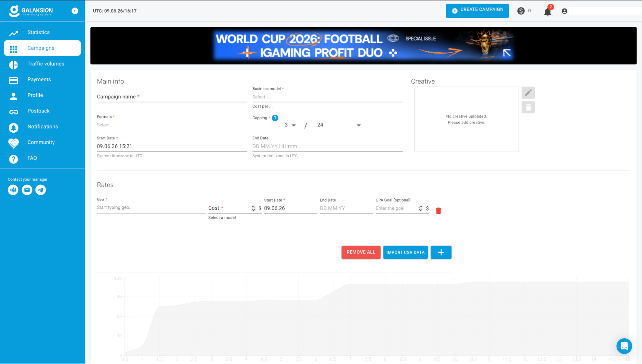642x364 pixels.
Task: Expand the Capping count dropdown showing 3
Action: click(276, 125)
